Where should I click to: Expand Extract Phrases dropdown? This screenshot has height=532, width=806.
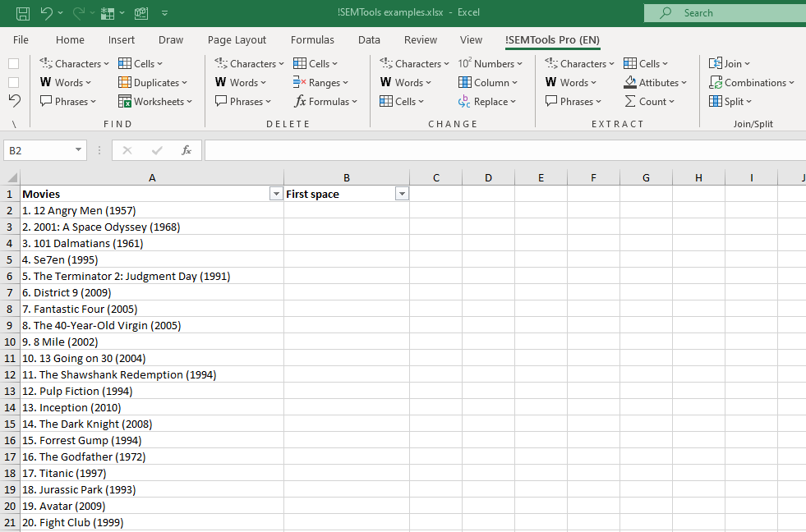pos(598,102)
